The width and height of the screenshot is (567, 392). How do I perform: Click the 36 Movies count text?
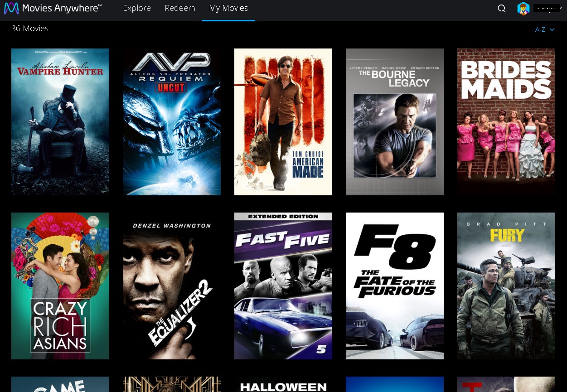[x=30, y=29]
